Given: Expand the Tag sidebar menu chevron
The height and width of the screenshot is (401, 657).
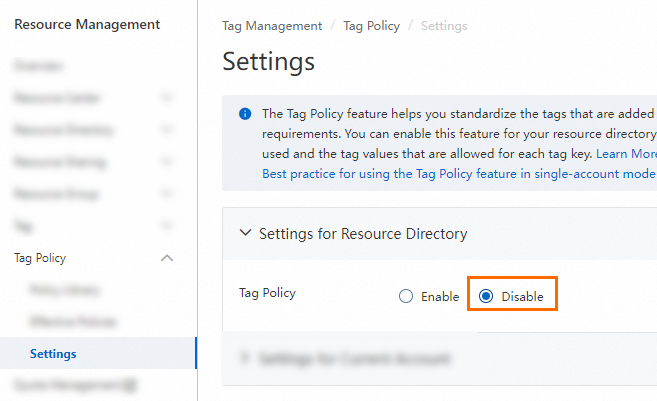Looking at the screenshot, I should click(167, 226).
